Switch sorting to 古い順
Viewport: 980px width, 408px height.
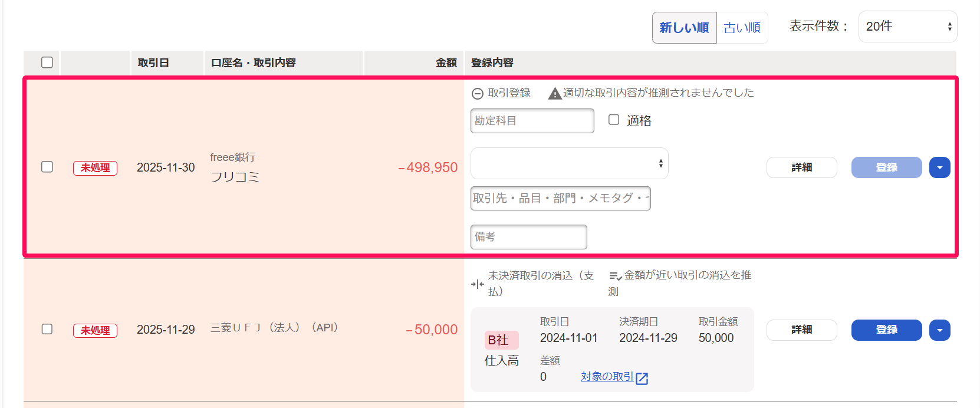[x=742, y=28]
